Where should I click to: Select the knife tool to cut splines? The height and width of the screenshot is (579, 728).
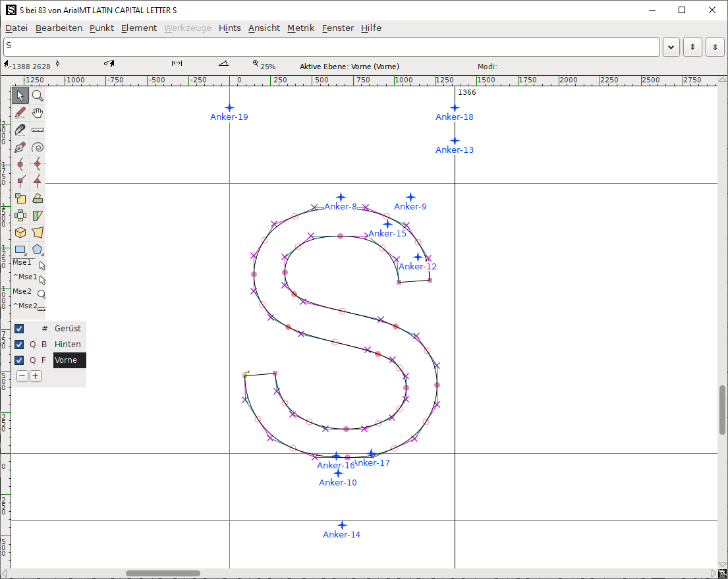pos(20,130)
